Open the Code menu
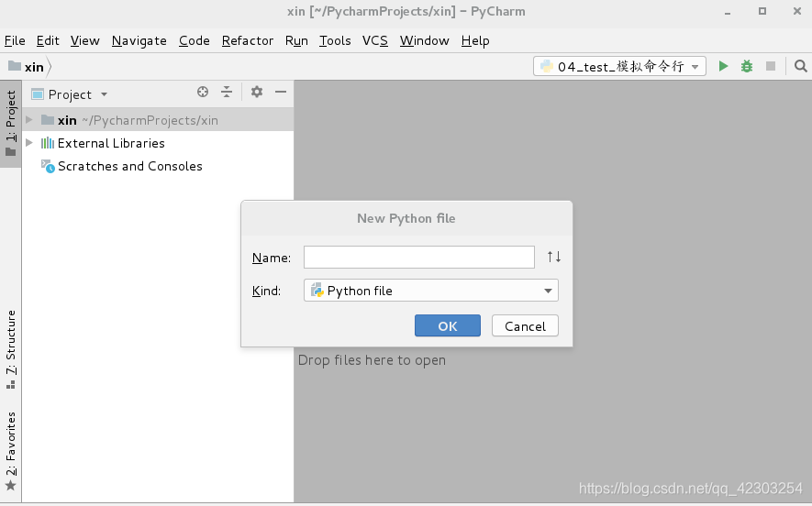The image size is (812, 506). click(x=195, y=40)
